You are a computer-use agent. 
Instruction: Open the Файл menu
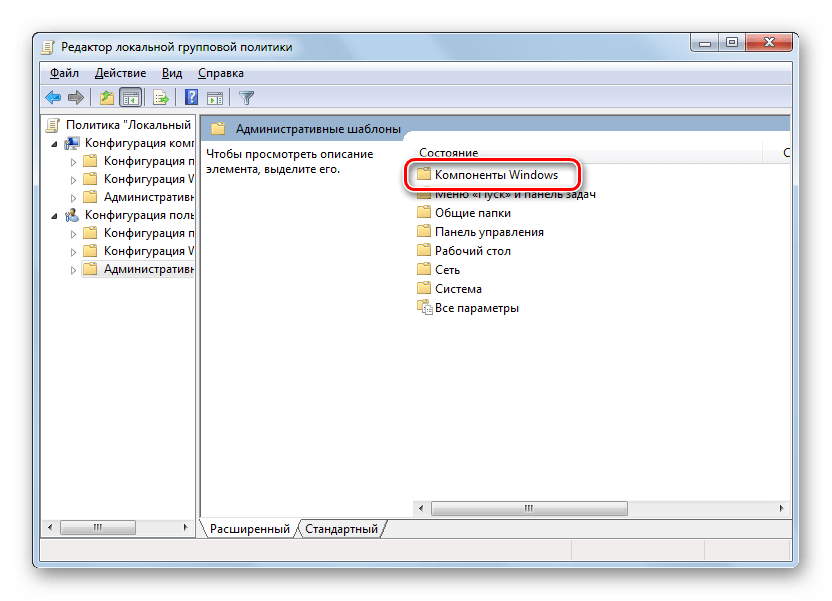[63, 73]
